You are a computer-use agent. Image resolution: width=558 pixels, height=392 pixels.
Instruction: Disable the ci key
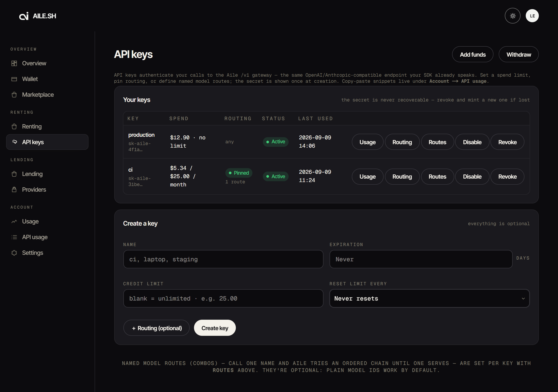pos(472,177)
